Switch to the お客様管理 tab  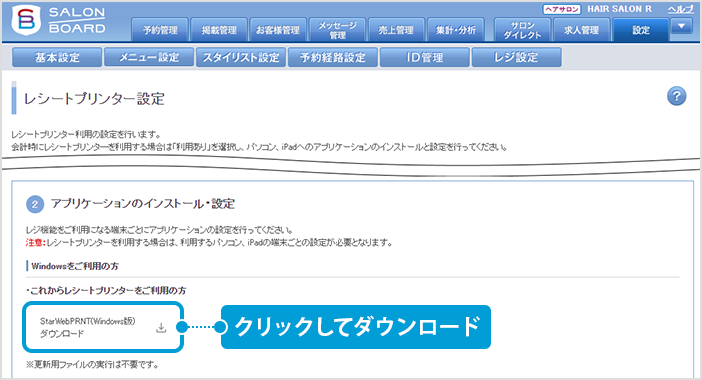(278, 30)
